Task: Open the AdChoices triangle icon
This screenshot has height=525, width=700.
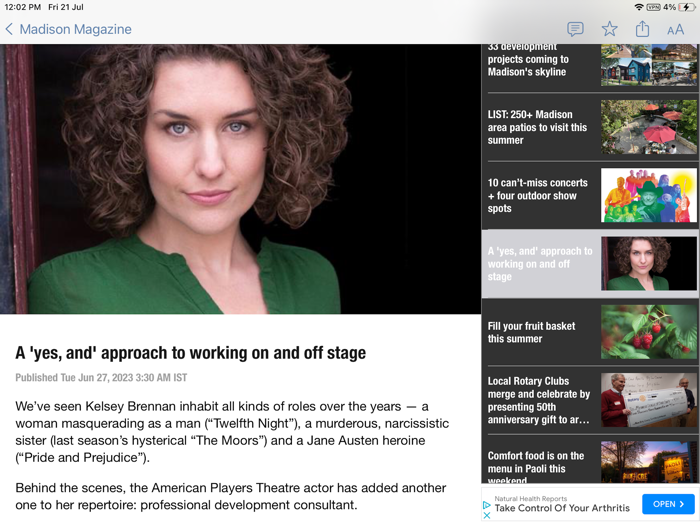Action: (487, 505)
